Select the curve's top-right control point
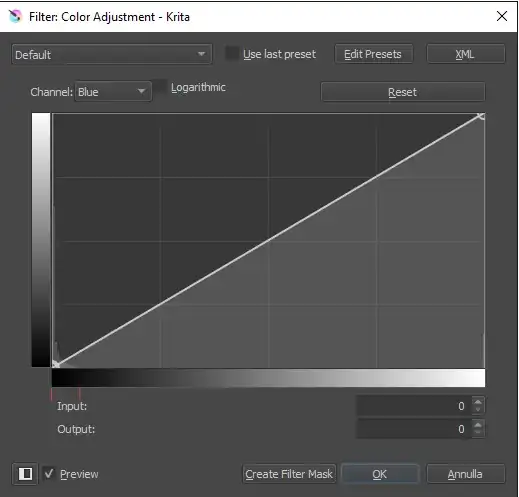This screenshot has width=519, height=497. (x=481, y=116)
